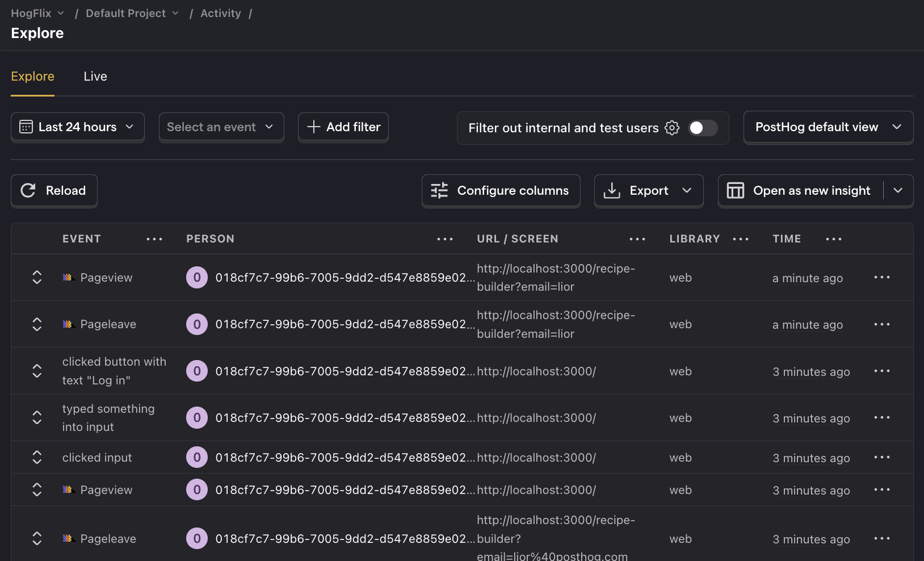924x561 pixels.
Task: Expand the Pageview row from 3 minutes ago
Action: click(37, 489)
